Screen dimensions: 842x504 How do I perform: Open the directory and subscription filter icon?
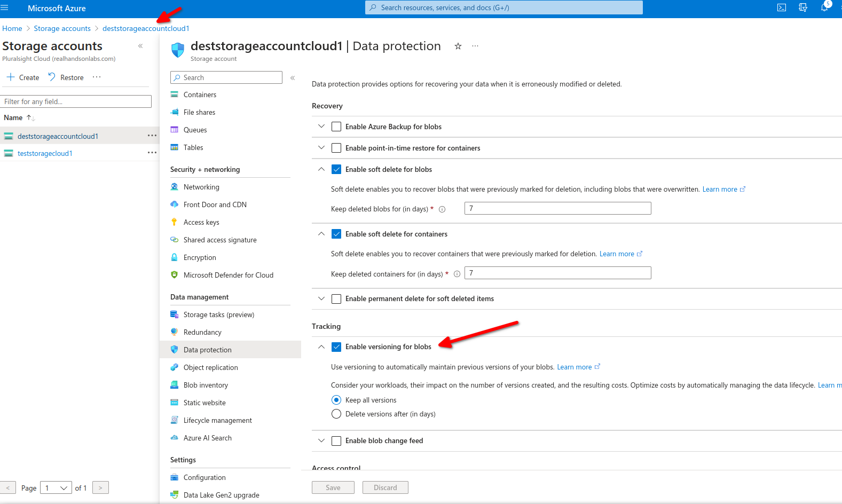[x=803, y=7]
